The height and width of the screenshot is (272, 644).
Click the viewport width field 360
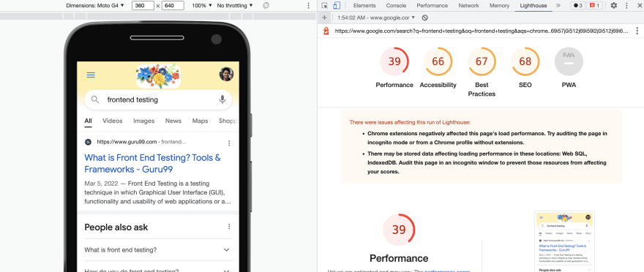143,6
